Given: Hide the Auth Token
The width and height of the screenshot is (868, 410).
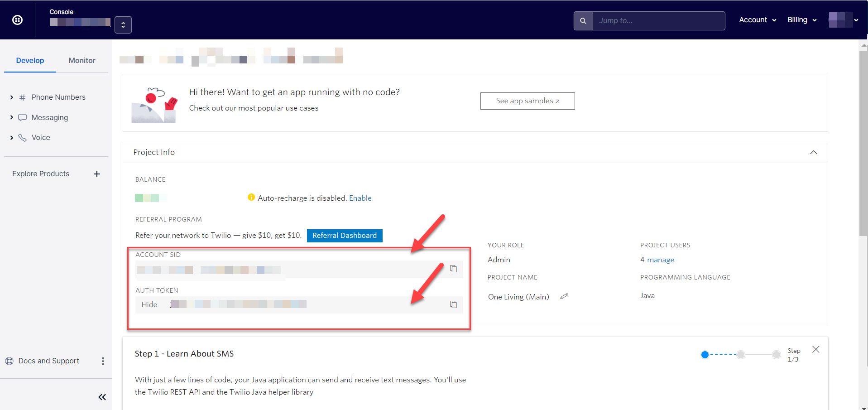Looking at the screenshot, I should coord(149,305).
